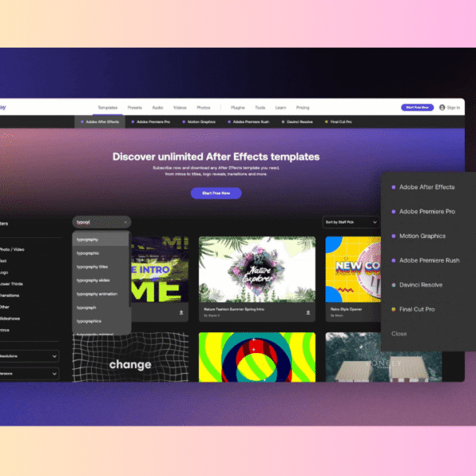The height and width of the screenshot is (476, 476).
Task: Filter by Text category
Action: click(x=3, y=261)
